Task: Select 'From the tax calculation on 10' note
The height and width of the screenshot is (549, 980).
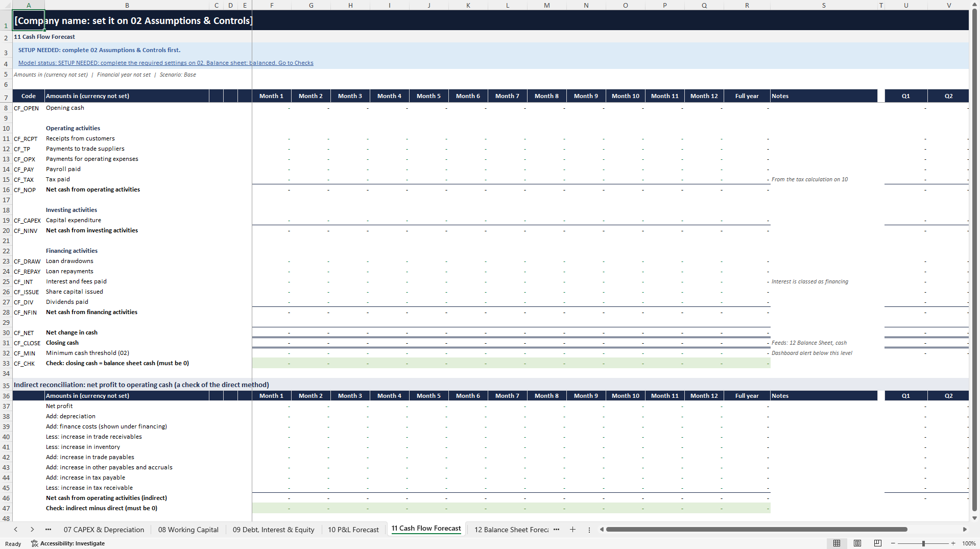Action: pos(824,179)
